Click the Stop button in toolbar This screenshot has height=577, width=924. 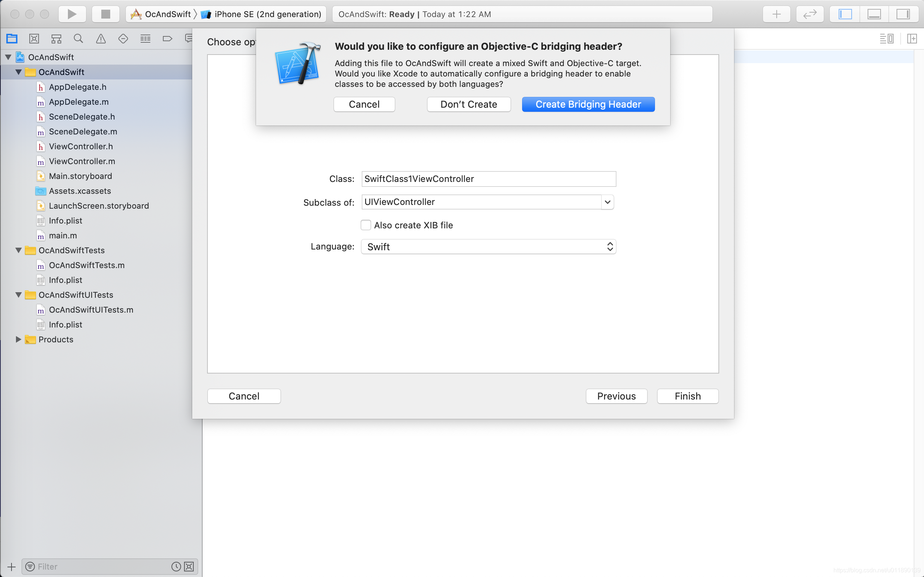[105, 14]
